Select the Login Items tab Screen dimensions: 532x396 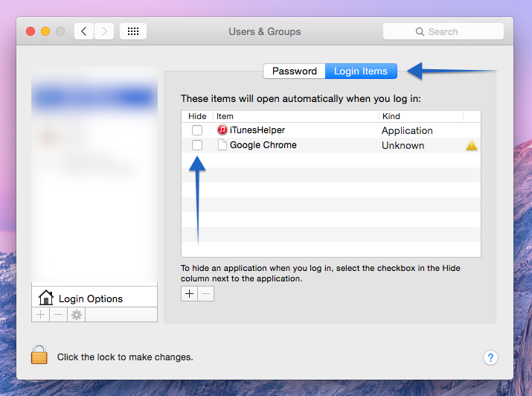(361, 71)
